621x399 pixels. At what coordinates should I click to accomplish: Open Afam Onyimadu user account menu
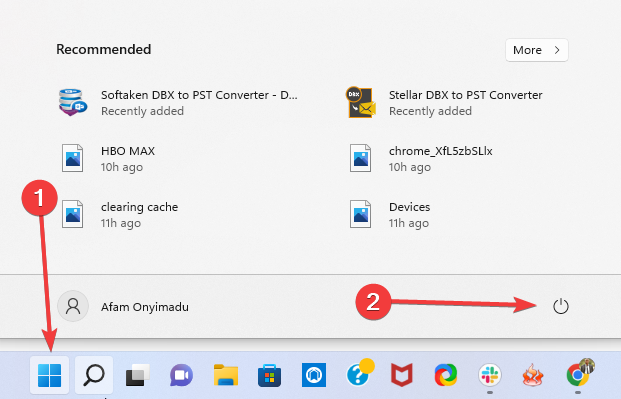pos(123,307)
